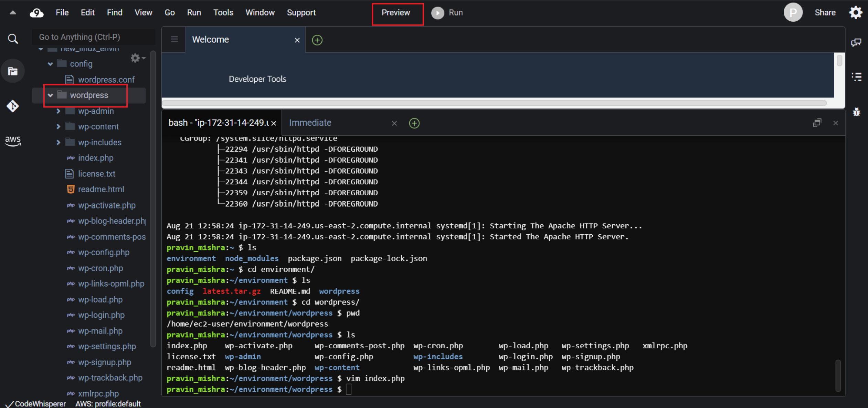Maximize the terminal console panel
Image resolution: width=868 pixels, height=410 pixels.
coord(817,123)
